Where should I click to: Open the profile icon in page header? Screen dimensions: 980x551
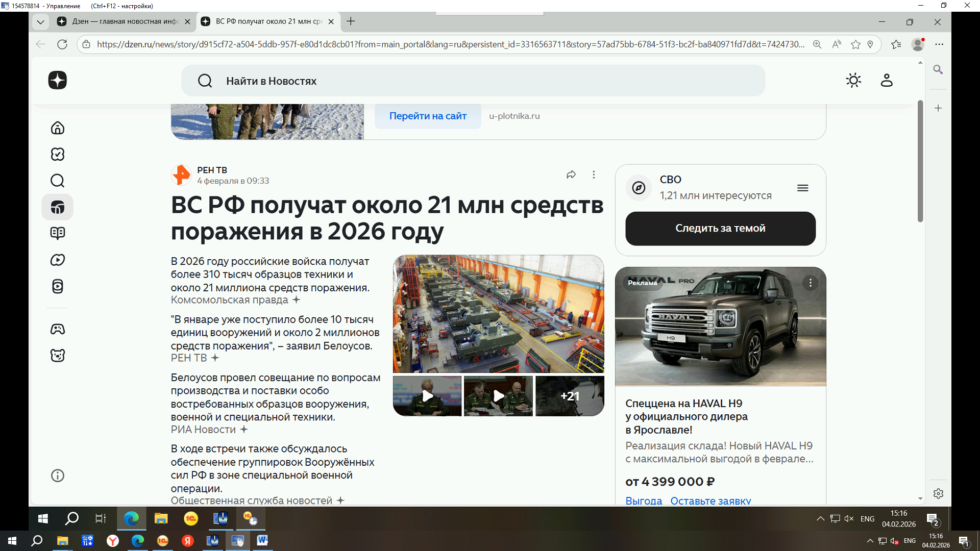887,80
